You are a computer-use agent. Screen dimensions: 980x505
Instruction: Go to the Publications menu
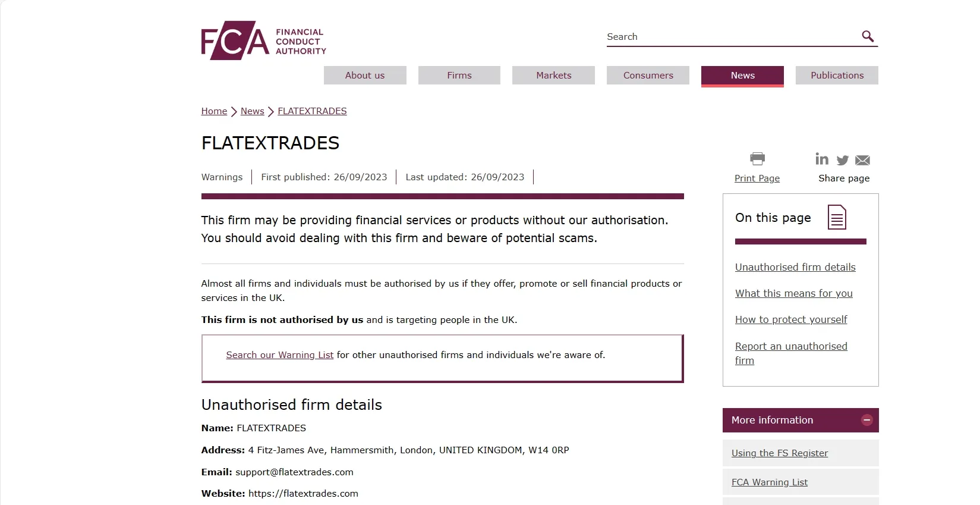(837, 76)
